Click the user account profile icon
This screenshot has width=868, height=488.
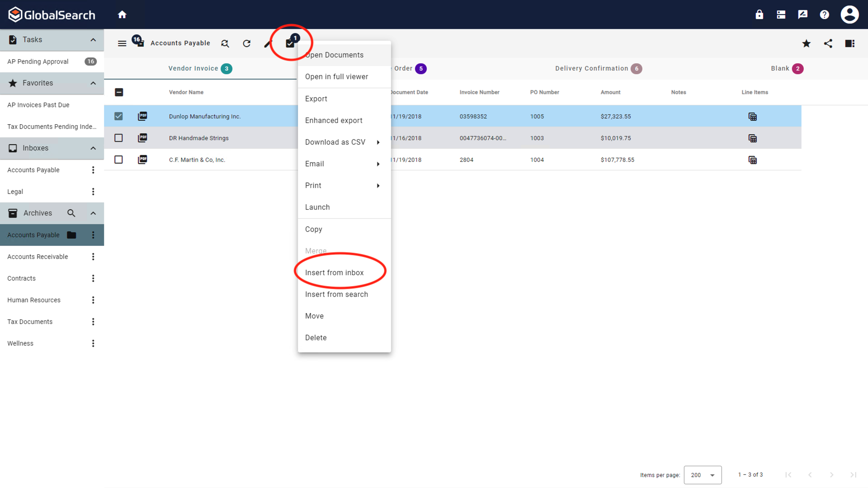(x=849, y=14)
